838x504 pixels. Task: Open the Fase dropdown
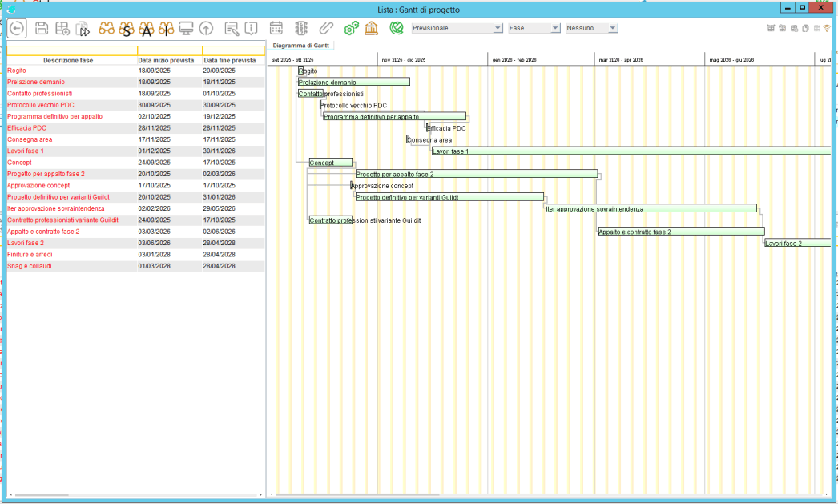point(534,28)
